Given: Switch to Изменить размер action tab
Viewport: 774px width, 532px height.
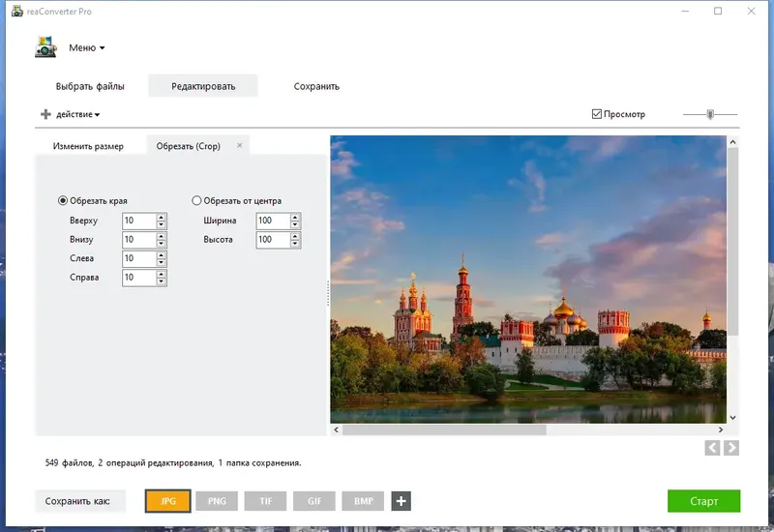Looking at the screenshot, I should coord(88,146).
